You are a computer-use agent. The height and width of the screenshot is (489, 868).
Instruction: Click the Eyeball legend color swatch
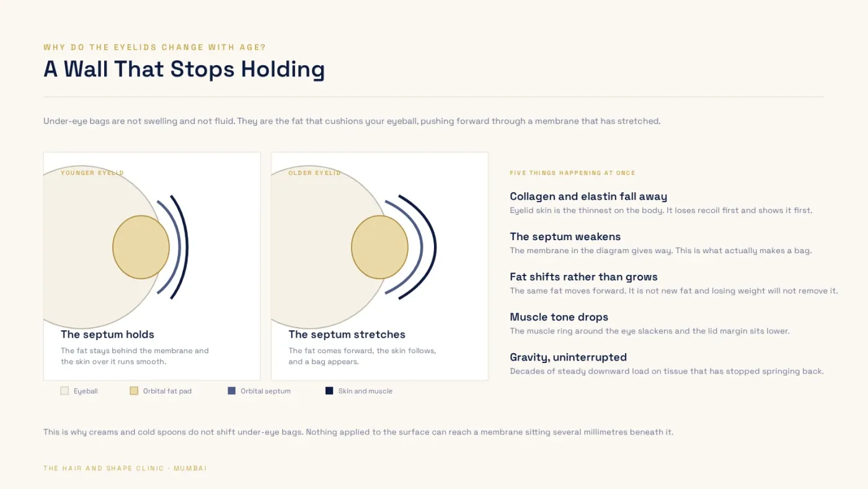click(x=64, y=391)
